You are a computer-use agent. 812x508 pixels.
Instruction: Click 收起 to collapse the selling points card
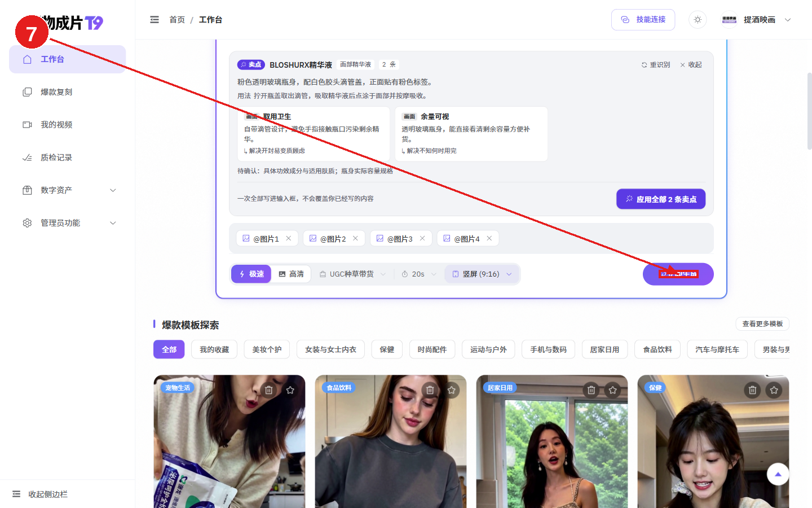pyautogui.click(x=691, y=65)
